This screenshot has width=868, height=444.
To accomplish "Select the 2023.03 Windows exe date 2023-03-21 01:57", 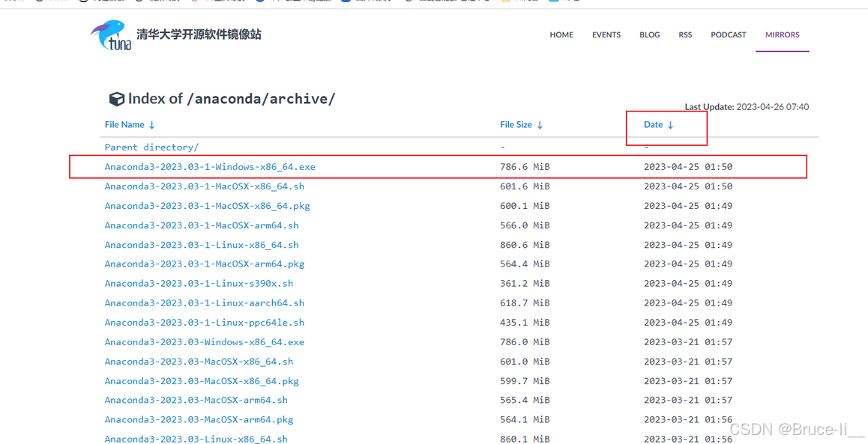I will (688, 342).
